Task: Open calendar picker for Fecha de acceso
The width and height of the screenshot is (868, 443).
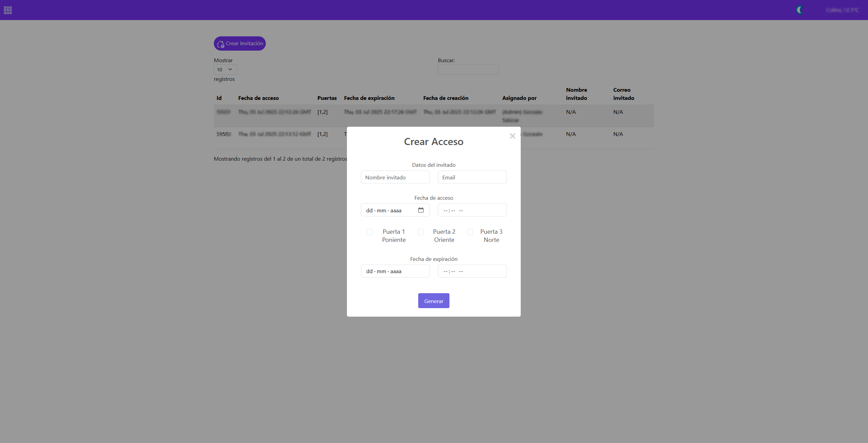Action: click(x=421, y=210)
